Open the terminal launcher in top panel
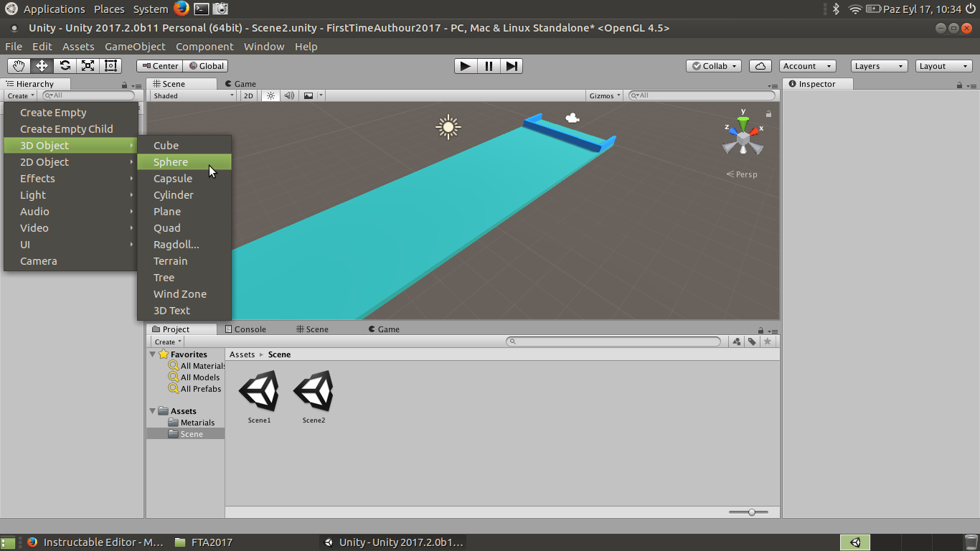Screen dimensions: 980x551 pyautogui.click(x=202, y=9)
